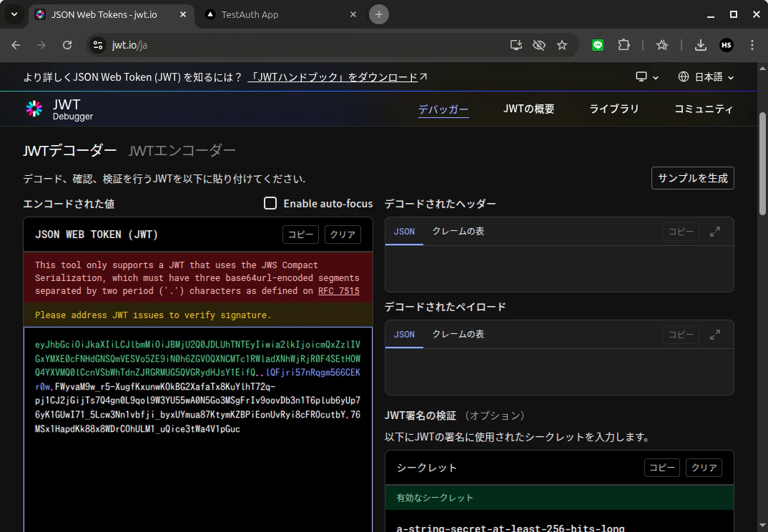Open the theme monitor dropdown

pyautogui.click(x=646, y=77)
